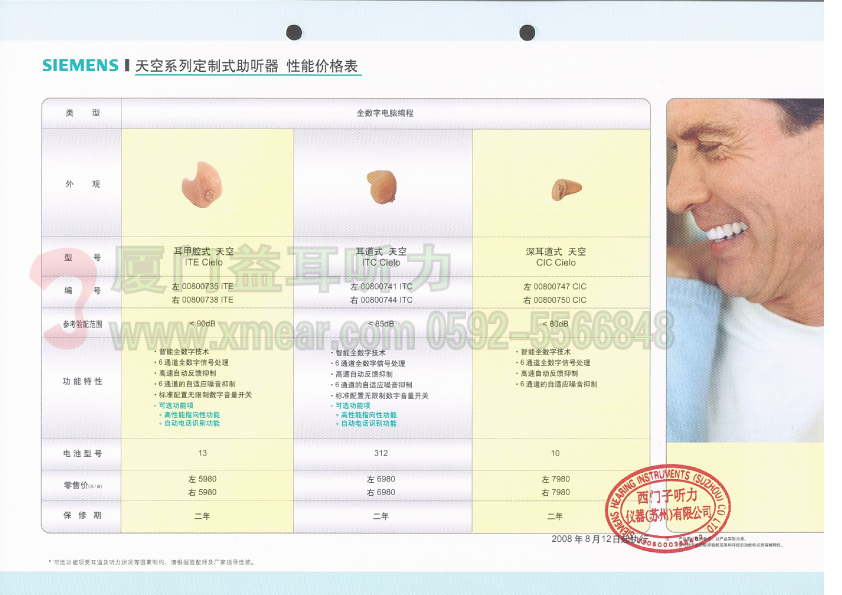
Task: Click the 型号 row label
Action: point(82,258)
